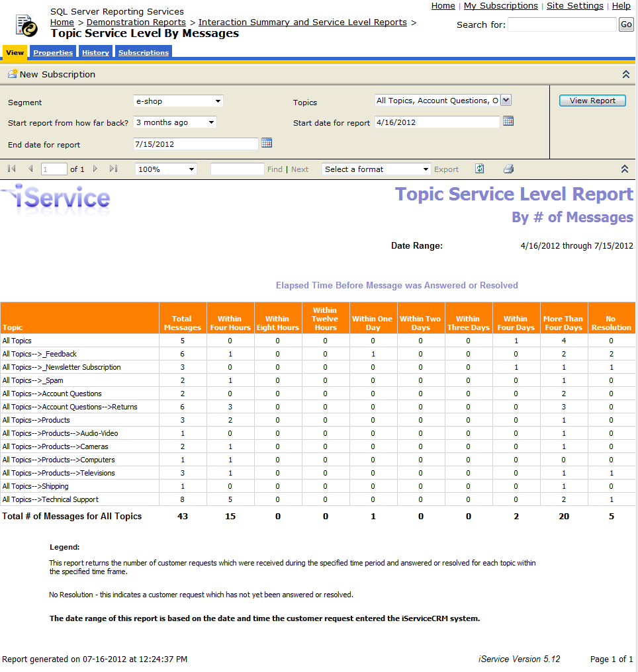638x672 pixels.
Task: Click the End date for report field
Action: tap(196, 144)
